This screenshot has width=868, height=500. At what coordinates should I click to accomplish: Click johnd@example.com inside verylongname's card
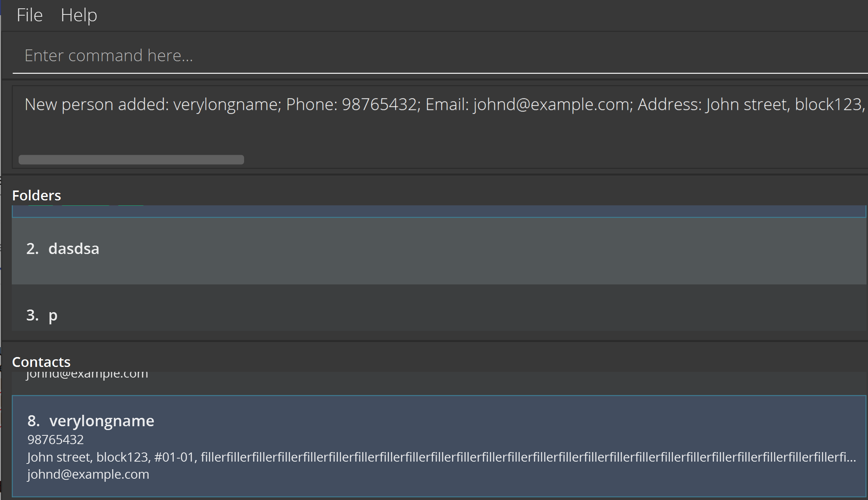[88, 475]
